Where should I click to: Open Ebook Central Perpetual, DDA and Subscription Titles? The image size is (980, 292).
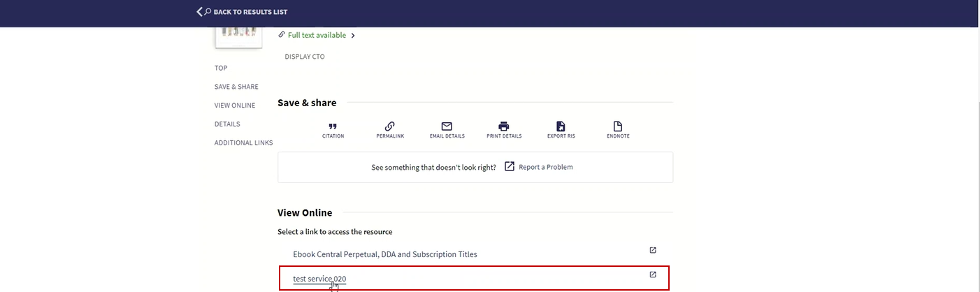click(385, 254)
